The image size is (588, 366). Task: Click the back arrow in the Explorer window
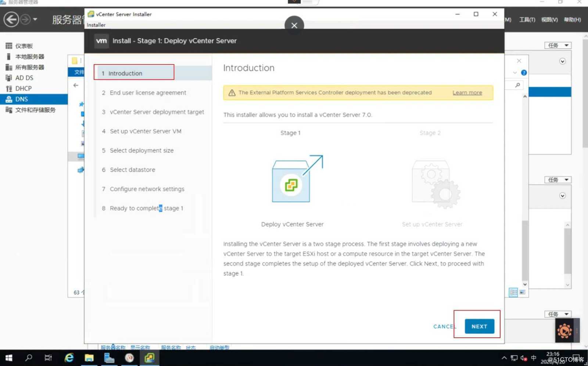pos(76,85)
